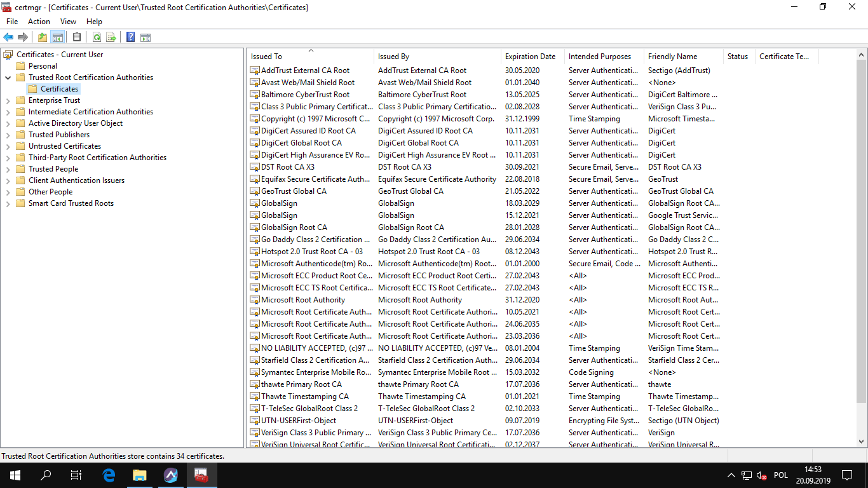868x488 pixels.
Task: Open the Action menu
Action: click(39, 22)
